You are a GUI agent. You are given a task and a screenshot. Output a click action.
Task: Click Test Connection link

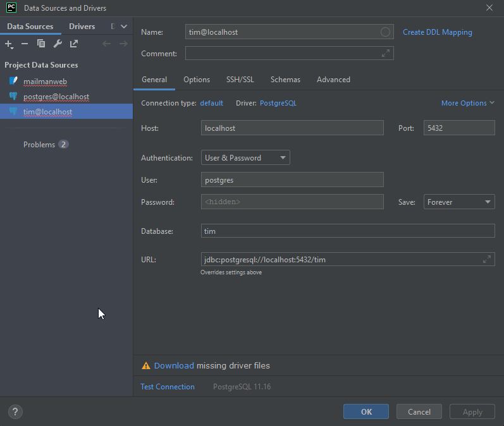[168, 386]
